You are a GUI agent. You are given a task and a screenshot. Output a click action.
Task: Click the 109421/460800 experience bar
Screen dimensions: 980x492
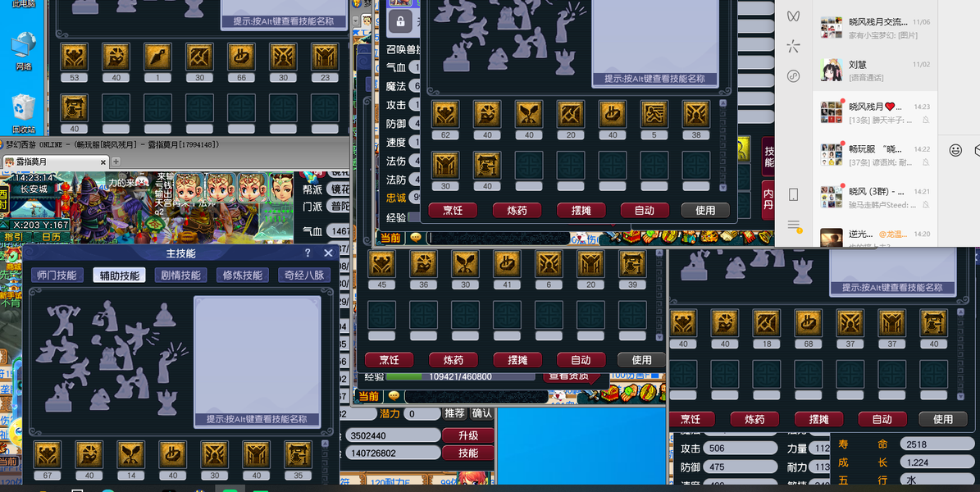[x=460, y=377]
